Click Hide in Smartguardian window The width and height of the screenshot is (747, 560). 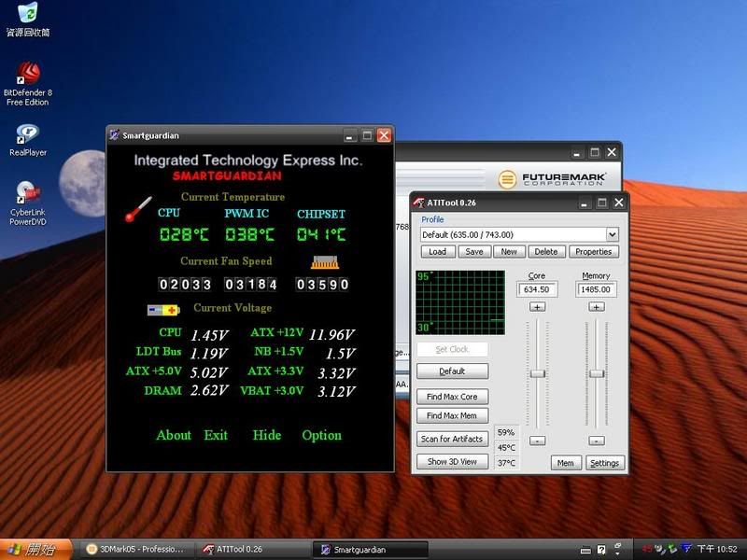266,435
